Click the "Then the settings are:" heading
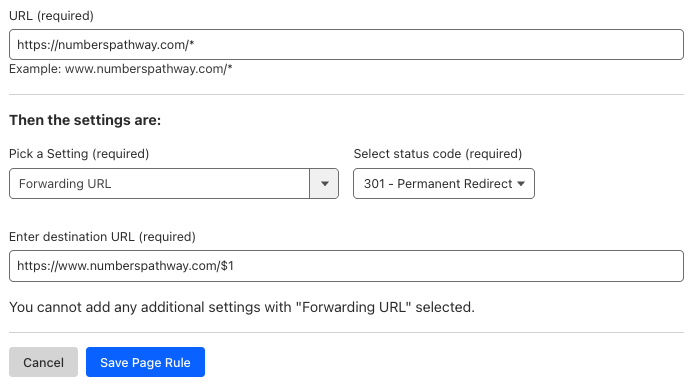 click(85, 120)
